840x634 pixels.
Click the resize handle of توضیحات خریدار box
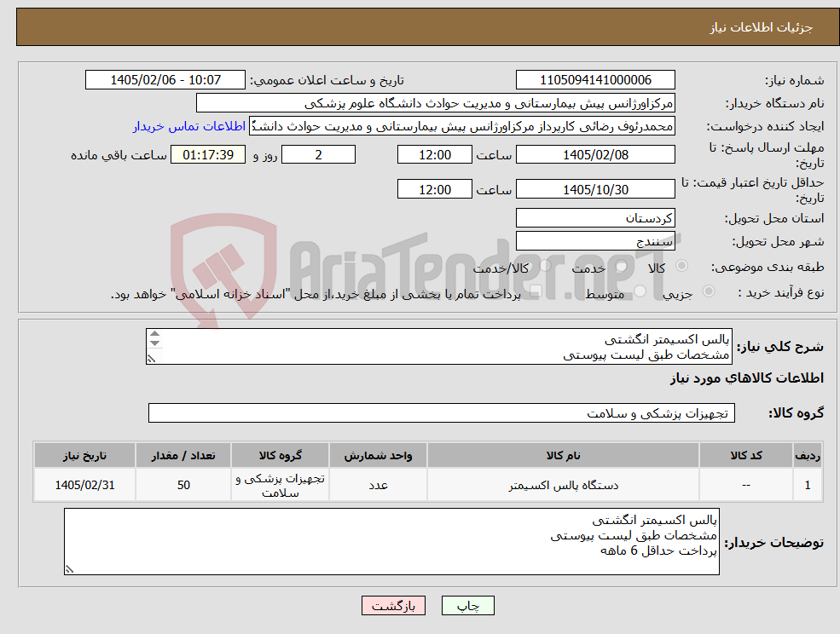(69, 570)
